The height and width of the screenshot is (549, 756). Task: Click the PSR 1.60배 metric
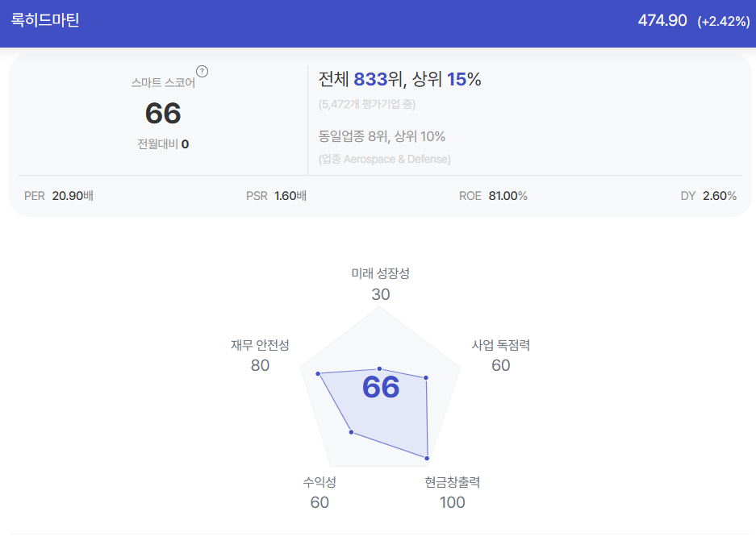tap(276, 196)
